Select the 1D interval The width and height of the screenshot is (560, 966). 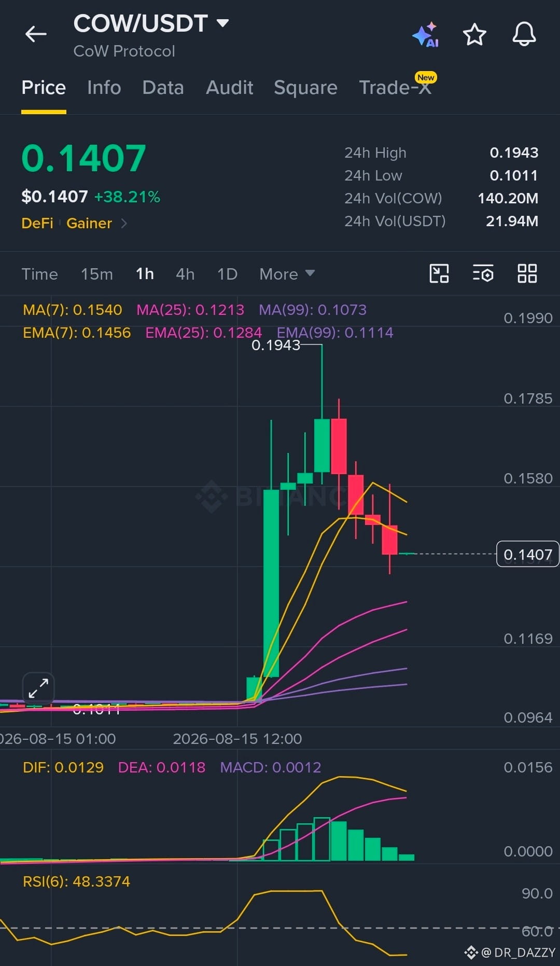(227, 274)
